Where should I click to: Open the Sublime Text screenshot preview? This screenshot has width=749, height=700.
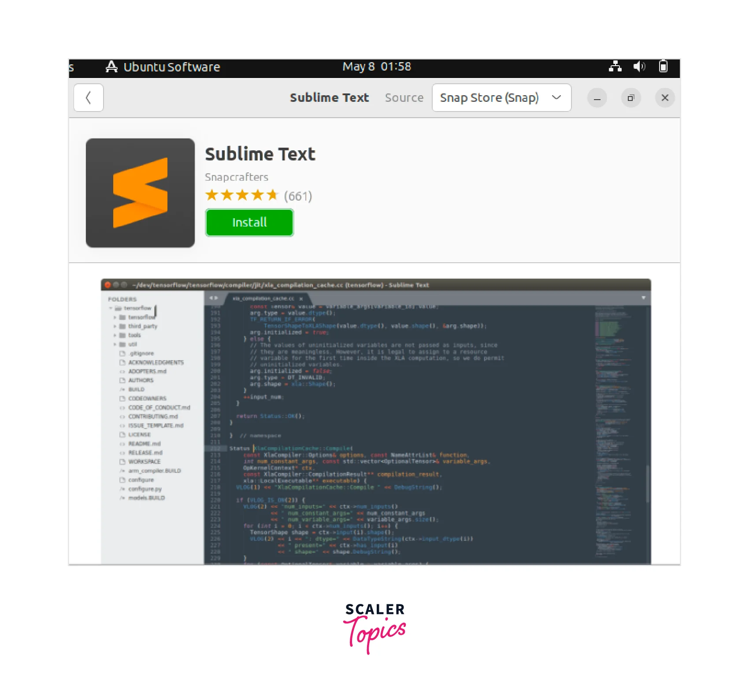376,421
